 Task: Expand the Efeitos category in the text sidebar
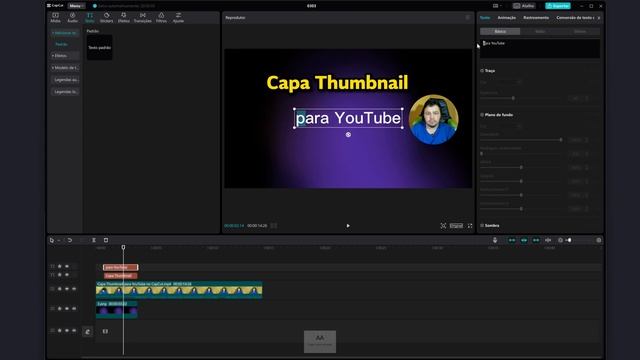point(64,56)
